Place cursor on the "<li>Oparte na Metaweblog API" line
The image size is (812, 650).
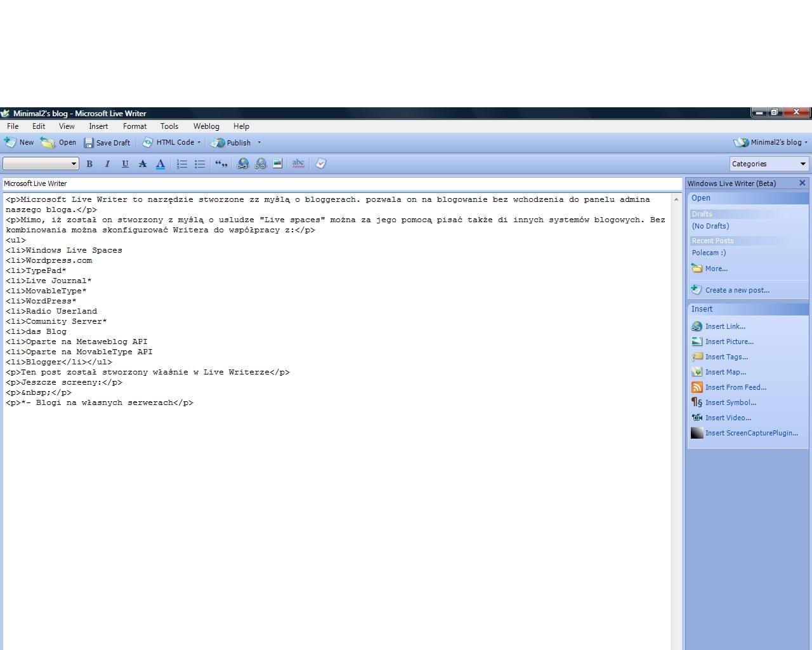pos(77,342)
